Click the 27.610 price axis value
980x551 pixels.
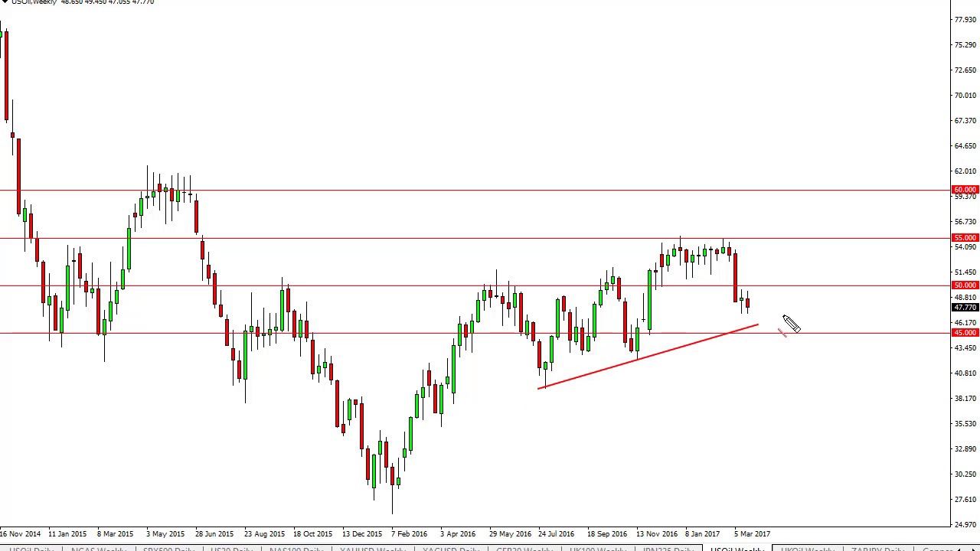click(x=965, y=499)
